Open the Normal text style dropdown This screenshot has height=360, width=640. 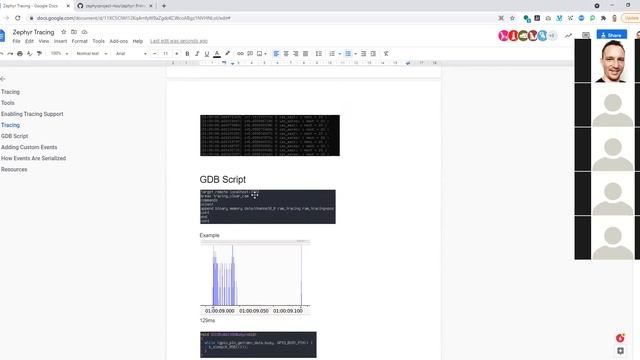[92, 53]
